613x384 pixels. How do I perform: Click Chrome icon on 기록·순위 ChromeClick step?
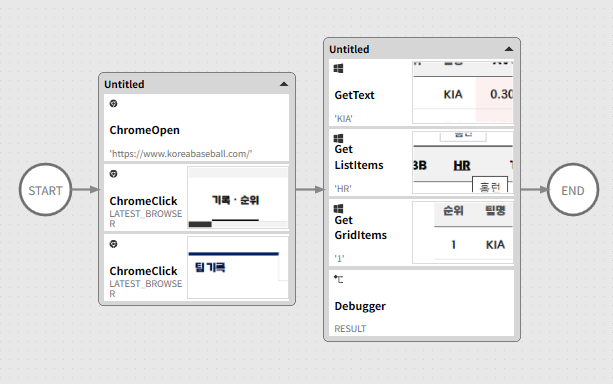tap(113, 174)
